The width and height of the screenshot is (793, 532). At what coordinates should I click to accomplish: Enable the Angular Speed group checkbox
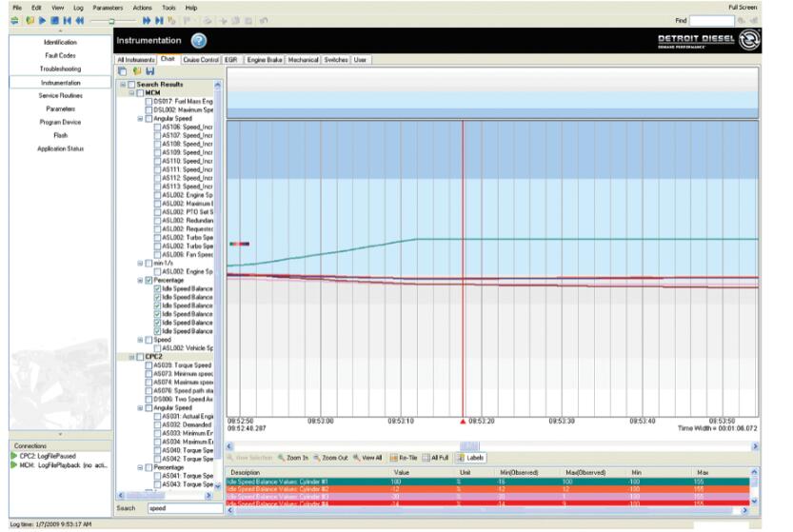click(149, 119)
